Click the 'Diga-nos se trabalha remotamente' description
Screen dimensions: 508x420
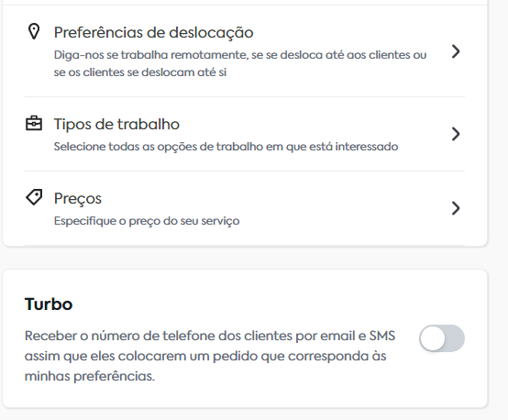coord(240,63)
